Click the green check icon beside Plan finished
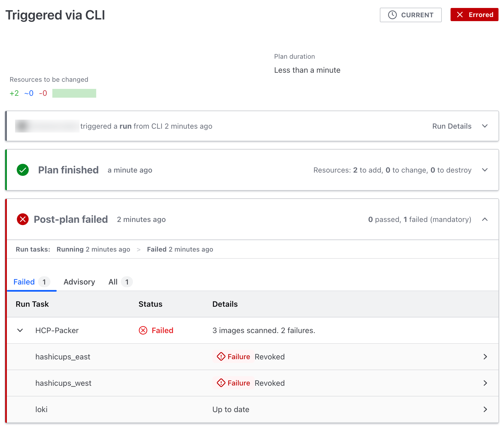The height and width of the screenshot is (428, 504). (x=23, y=170)
